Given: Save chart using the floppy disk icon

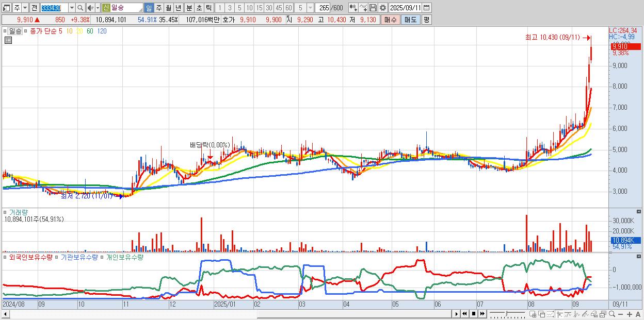Looking at the screenshot, I should (x=373, y=8).
